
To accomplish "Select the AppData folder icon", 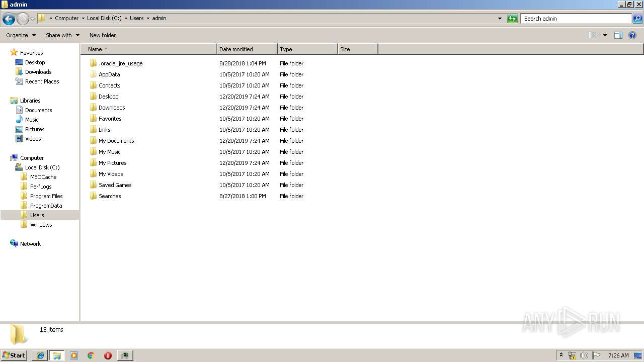I will click(93, 74).
